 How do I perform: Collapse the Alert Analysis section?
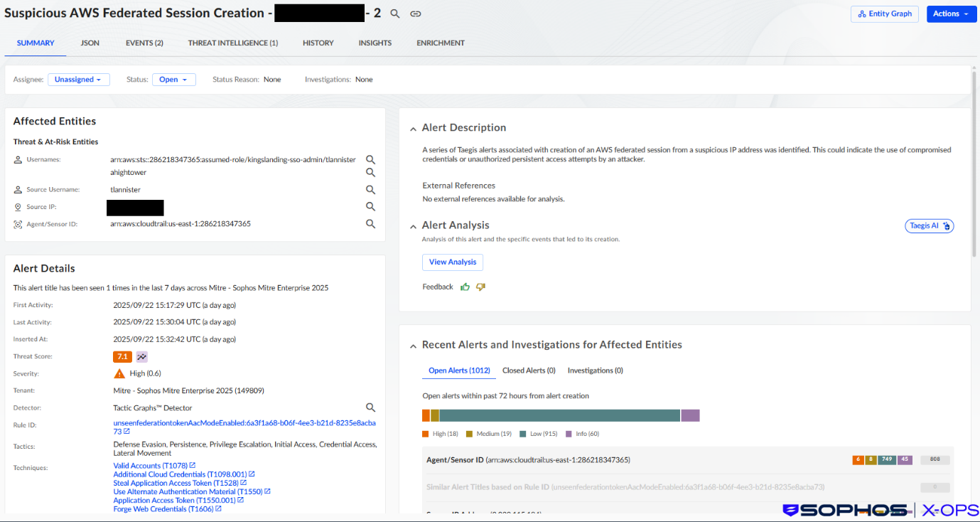pyautogui.click(x=413, y=225)
